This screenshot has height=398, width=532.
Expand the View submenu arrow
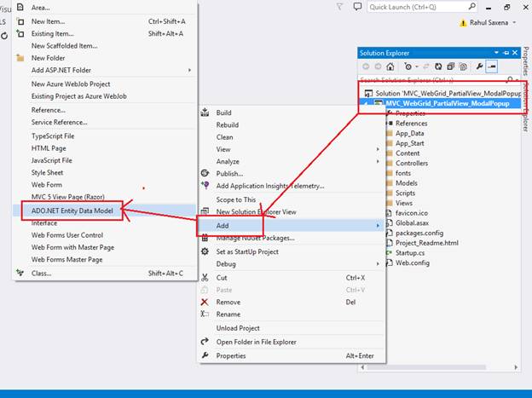click(378, 149)
